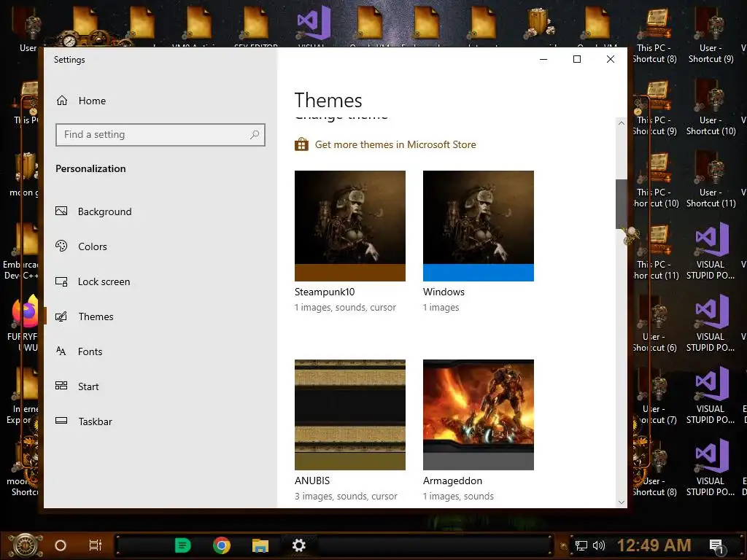Click the Fonts icon in sidebar
This screenshot has height=560, width=747.
(x=61, y=351)
